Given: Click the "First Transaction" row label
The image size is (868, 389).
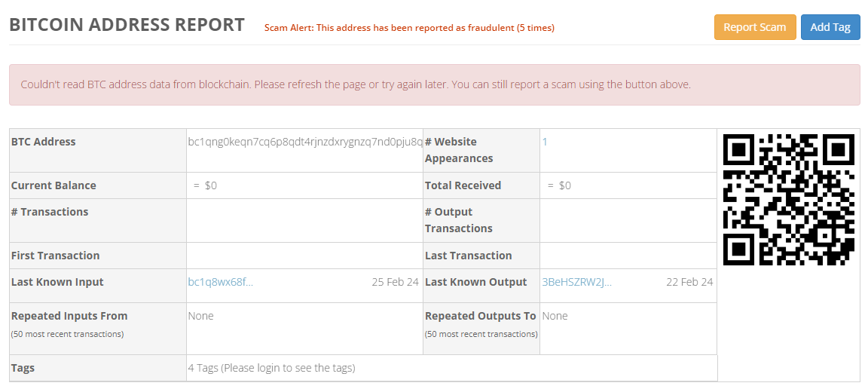Looking at the screenshot, I should click(x=55, y=256).
